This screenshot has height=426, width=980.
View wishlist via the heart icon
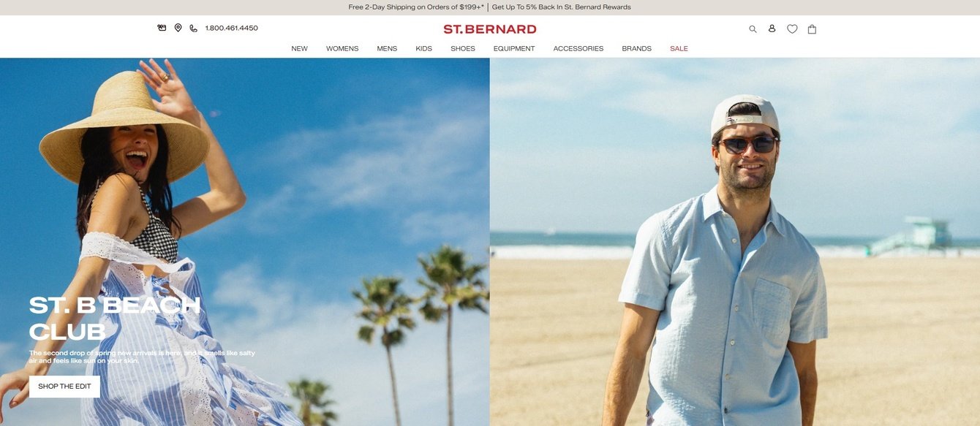coord(792,29)
